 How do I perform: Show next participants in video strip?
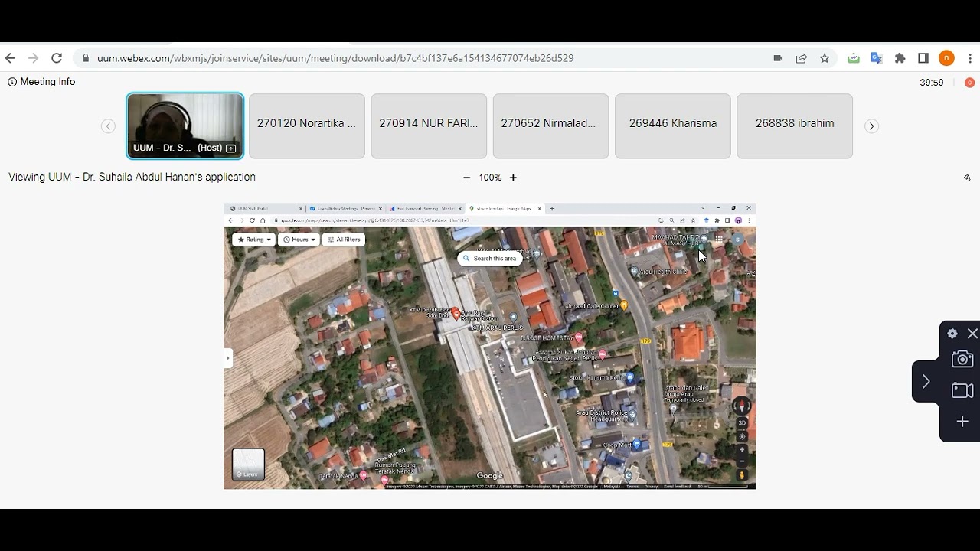(x=871, y=126)
